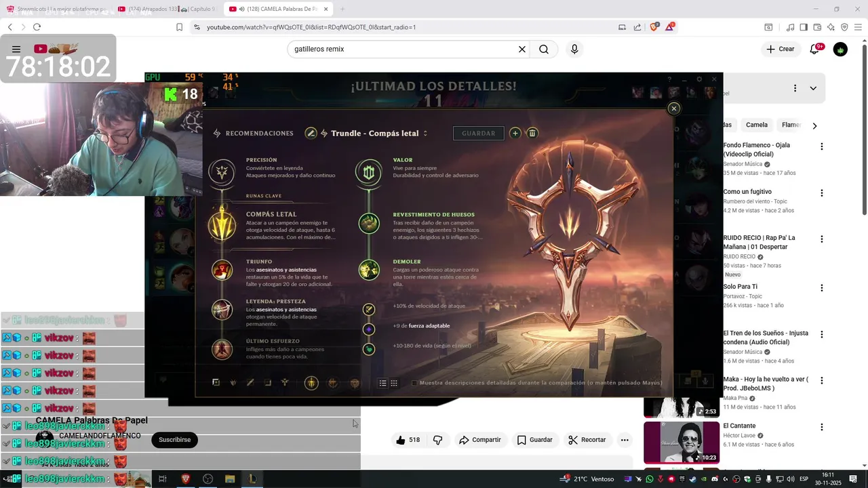
Task: Open options for Como un fugitivo
Action: pos(822,193)
